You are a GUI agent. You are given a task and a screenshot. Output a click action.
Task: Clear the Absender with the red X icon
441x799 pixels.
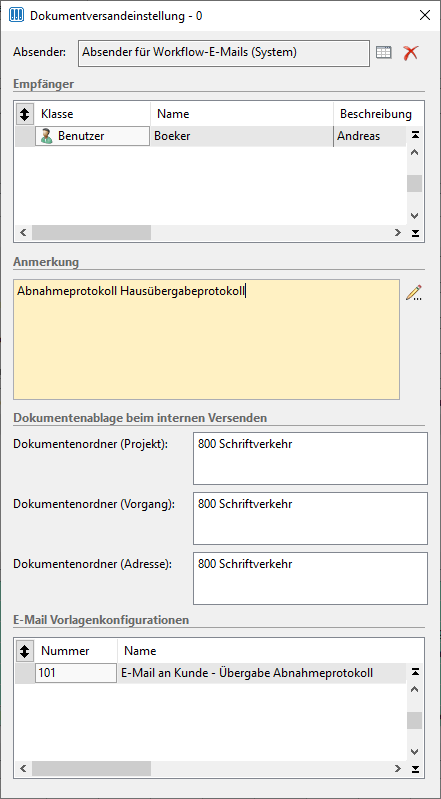click(410, 52)
